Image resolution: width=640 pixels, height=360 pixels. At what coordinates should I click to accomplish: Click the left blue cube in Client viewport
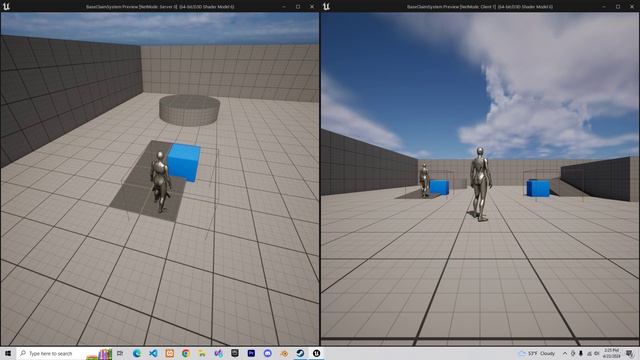click(439, 187)
